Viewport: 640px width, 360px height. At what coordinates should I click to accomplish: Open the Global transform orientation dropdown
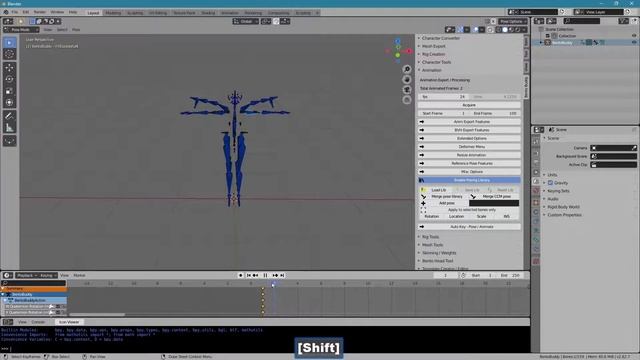[246, 21]
